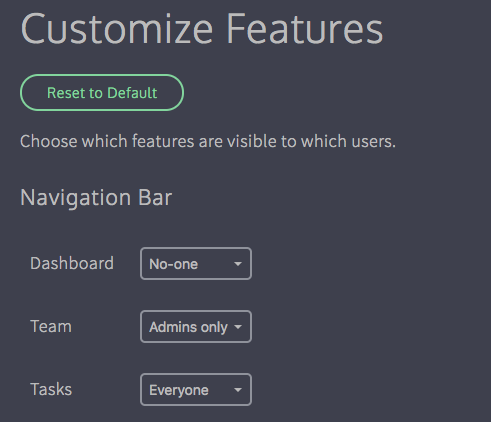
Task: Select the Admins only value text
Action: [189, 327]
